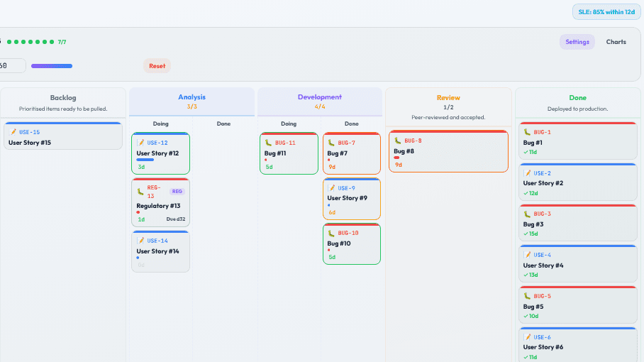Click the pencil icon on USE-15 card
The height and width of the screenshot is (362, 644).
(x=13, y=132)
